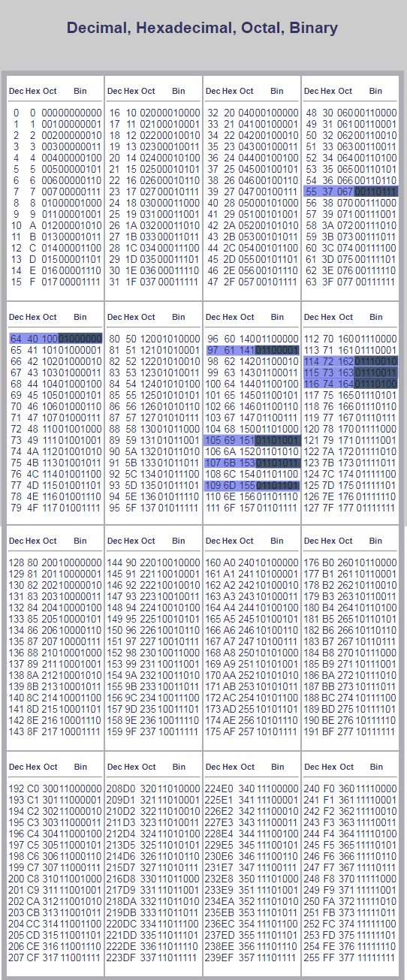Select the highlighted row for decimal 55
Viewport: 407px width, 980px height.
350,191
